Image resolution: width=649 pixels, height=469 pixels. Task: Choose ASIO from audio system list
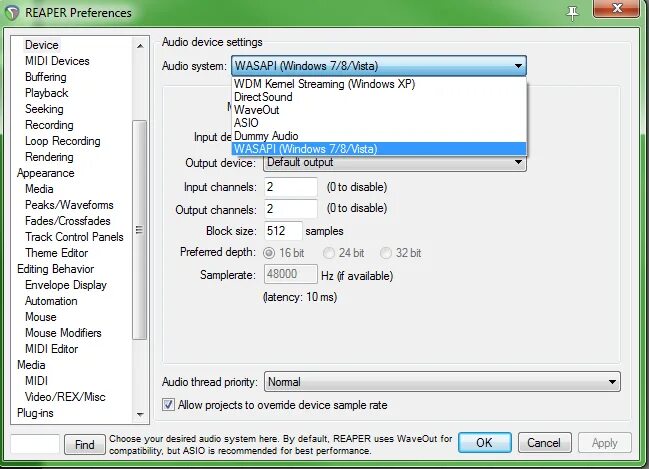click(379, 123)
